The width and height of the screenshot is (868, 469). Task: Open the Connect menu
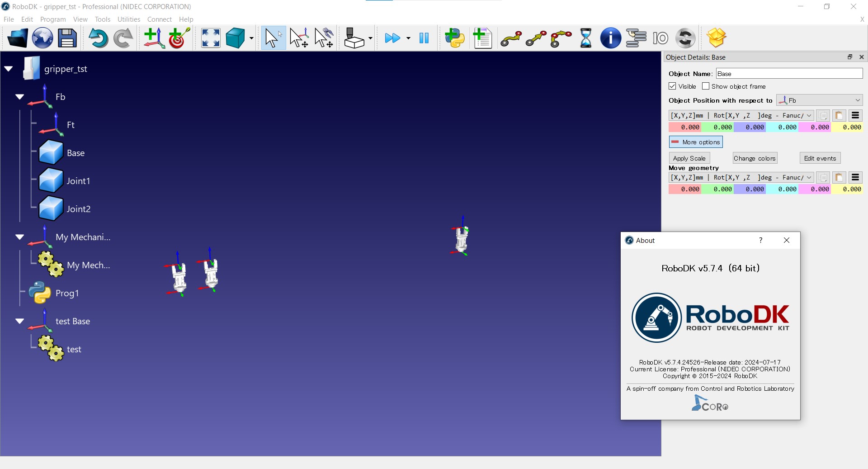tap(159, 19)
